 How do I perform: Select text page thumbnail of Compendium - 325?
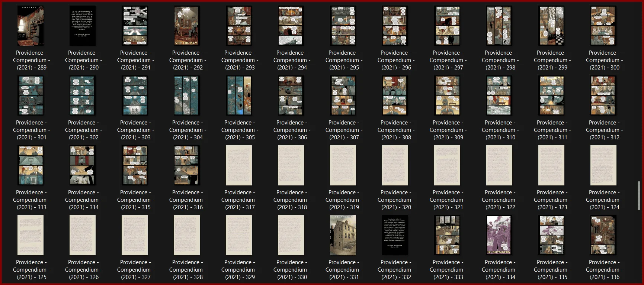click(31, 235)
